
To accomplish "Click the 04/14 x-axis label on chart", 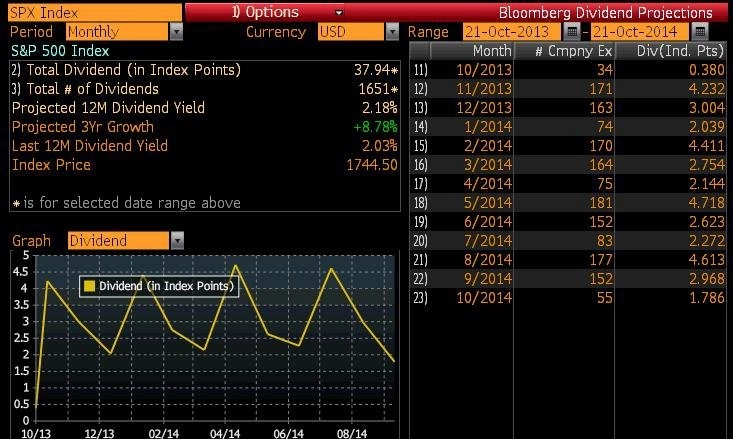I will pos(225,433).
